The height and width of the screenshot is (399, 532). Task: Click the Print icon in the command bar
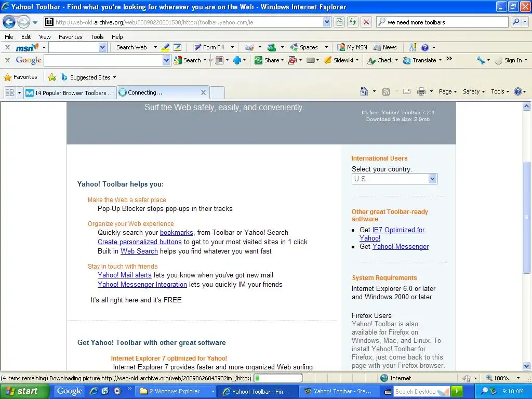point(421,91)
